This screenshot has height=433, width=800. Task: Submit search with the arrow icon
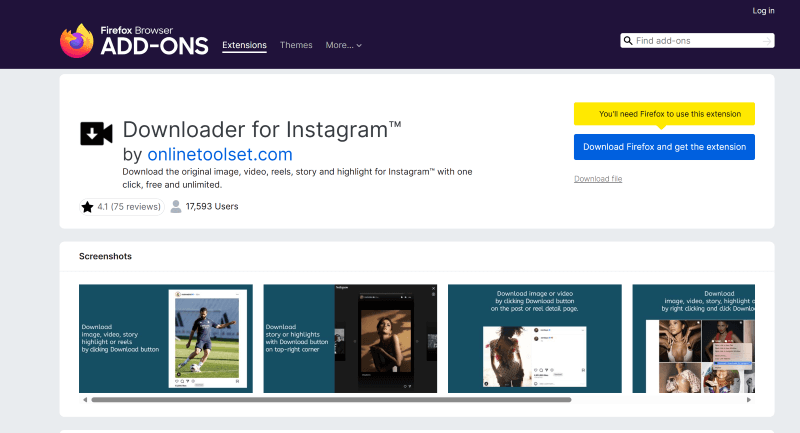(x=767, y=41)
